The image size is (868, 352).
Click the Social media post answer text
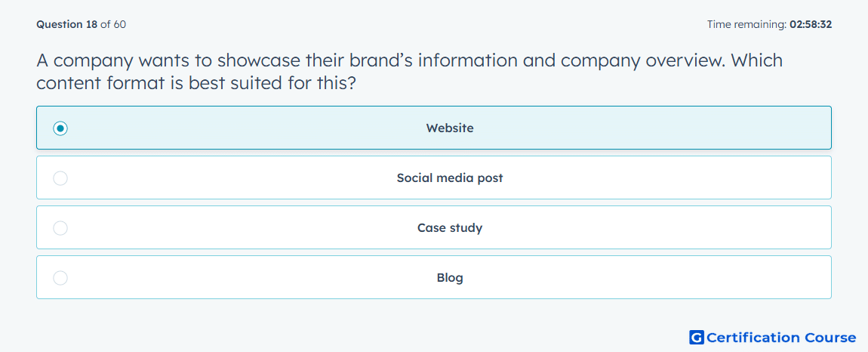(x=450, y=178)
